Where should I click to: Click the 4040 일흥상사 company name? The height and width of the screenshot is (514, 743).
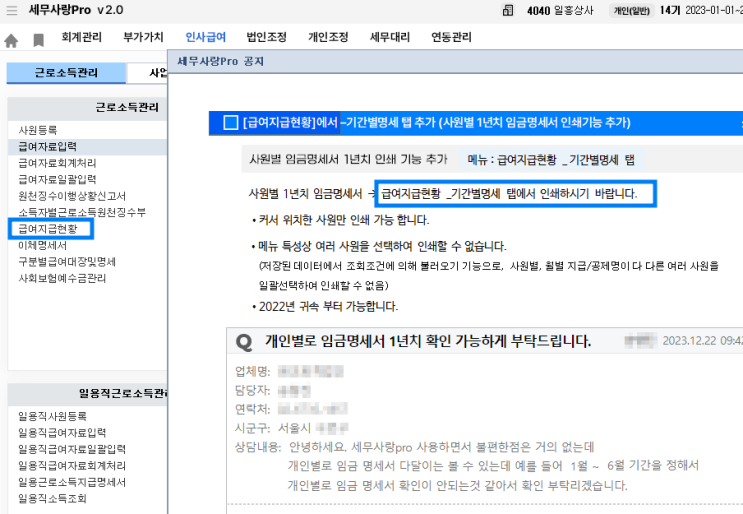(560, 10)
